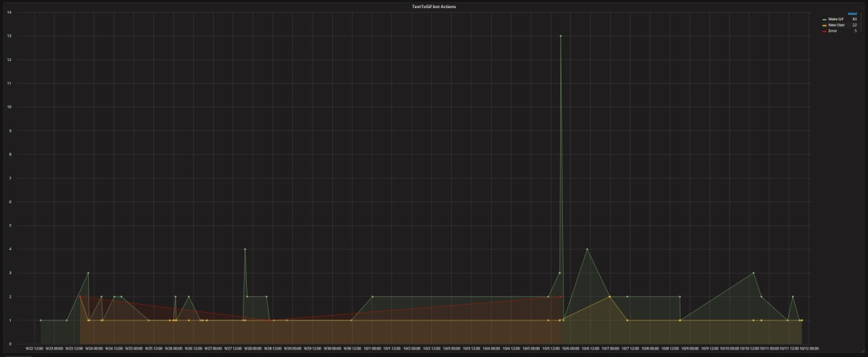Open the TextToGif bot Actions panel title menu
The width and height of the screenshot is (868, 357).
tap(434, 6)
